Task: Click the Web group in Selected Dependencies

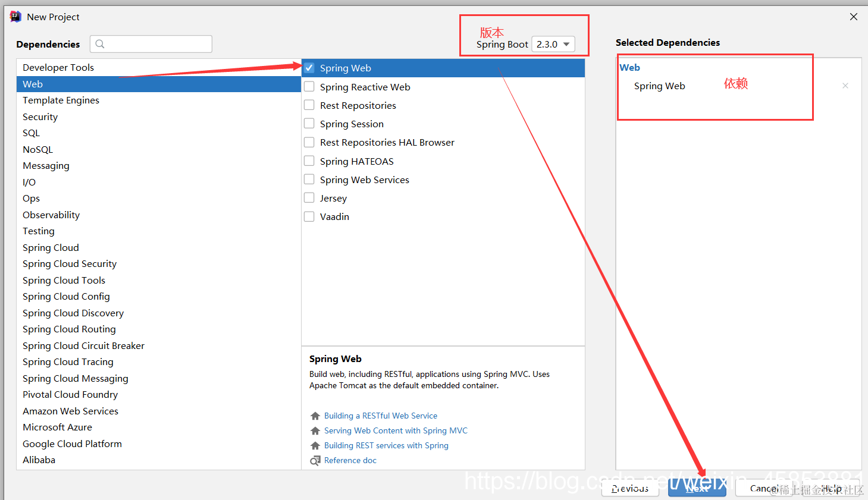Action: click(x=629, y=67)
